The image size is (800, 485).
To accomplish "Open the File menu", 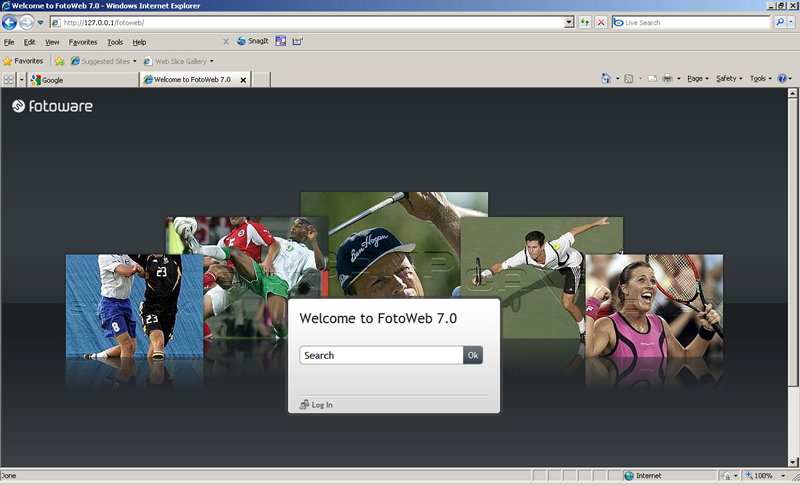I will coord(9,42).
